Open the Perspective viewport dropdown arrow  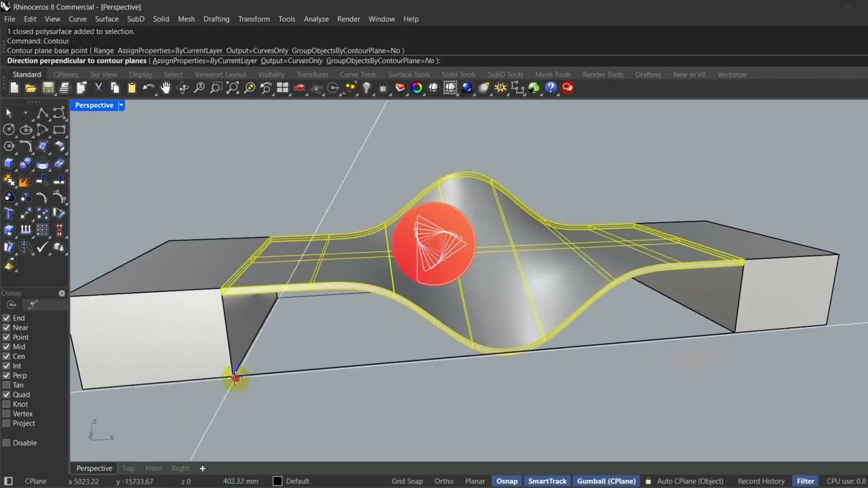[x=121, y=105]
